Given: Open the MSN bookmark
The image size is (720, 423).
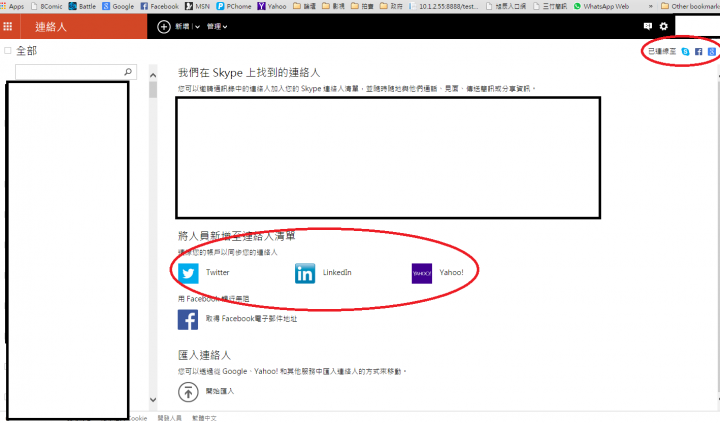Looking at the screenshot, I should click(197, 6).
